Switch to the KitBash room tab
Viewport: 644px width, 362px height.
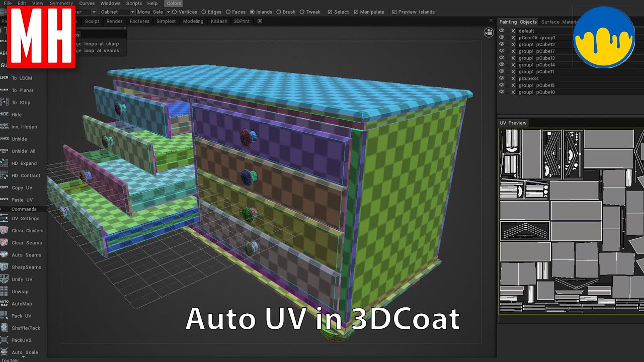click(219, 21)
